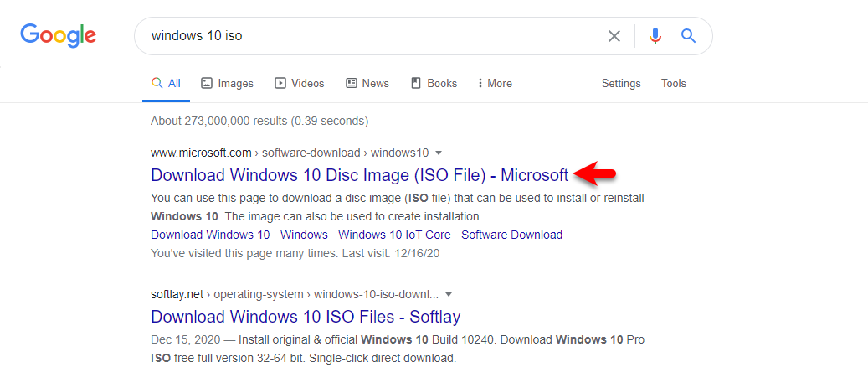Select the Books tab
The image size is (868, 388).
click(x=434, y=83)
